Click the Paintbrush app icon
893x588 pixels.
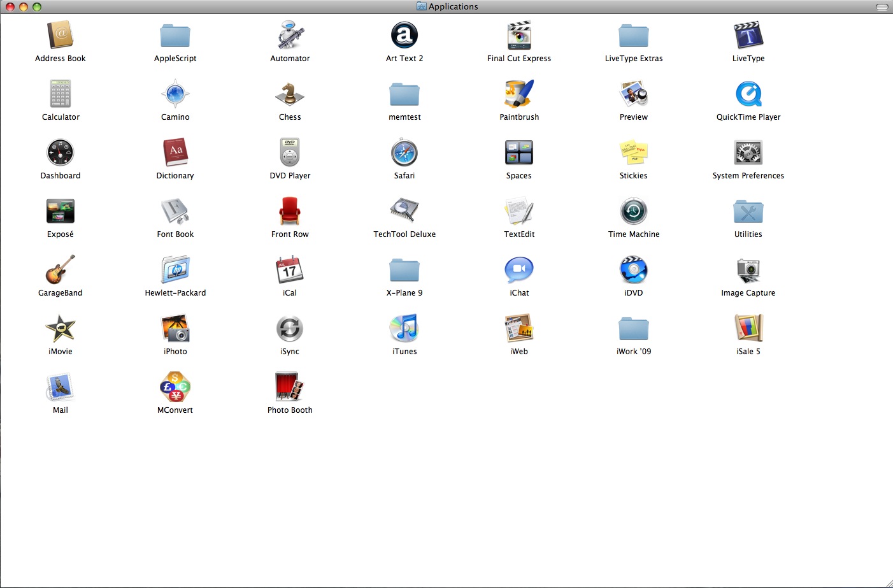519,94
